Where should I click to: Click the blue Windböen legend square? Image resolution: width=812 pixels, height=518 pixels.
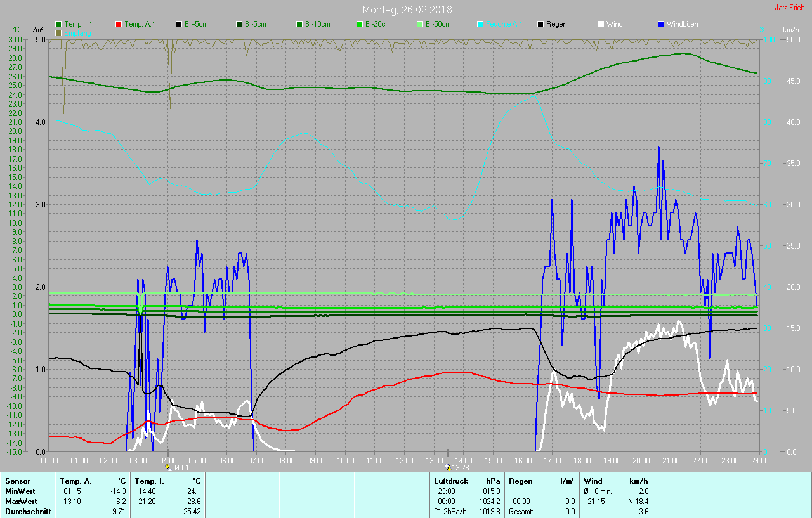[661, 24]
